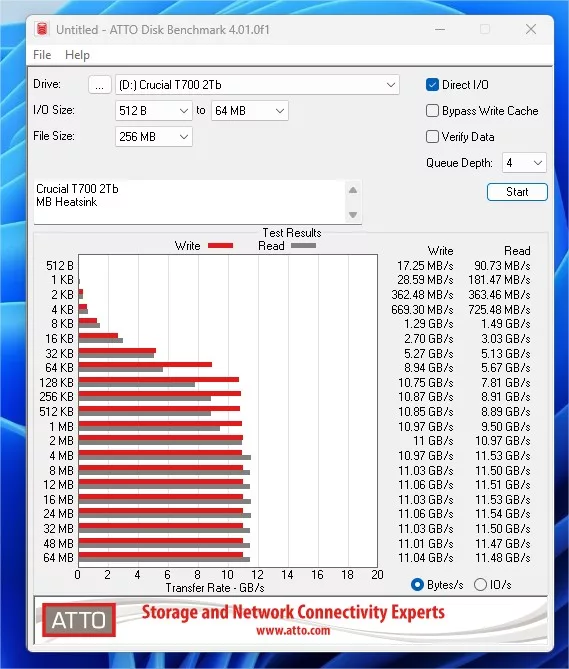
Task: Open the Drive selection dropdown
Action: pyautogui.click(x=257, y=84)
